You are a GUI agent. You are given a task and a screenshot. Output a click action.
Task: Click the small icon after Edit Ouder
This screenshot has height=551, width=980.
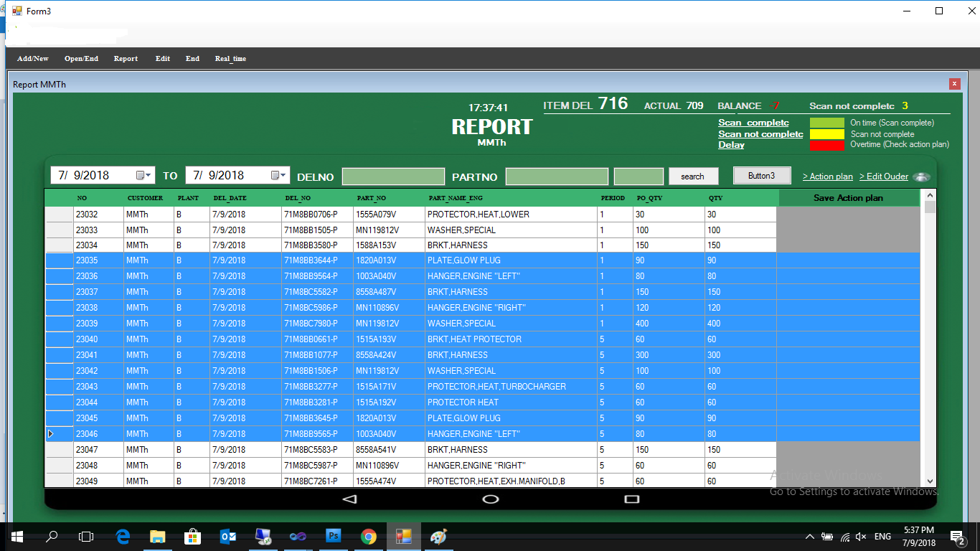pyautogui.click(x=922, y=177)
